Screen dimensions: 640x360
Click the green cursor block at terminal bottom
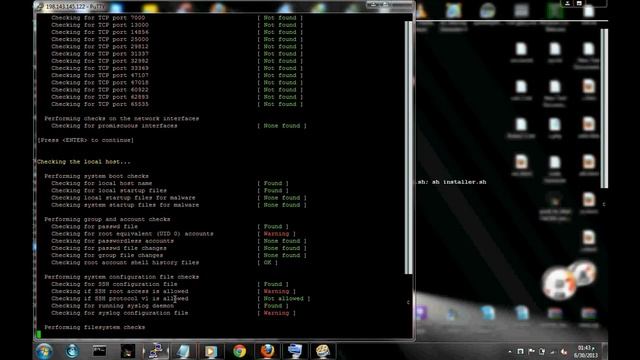click(x=39, y=334)
